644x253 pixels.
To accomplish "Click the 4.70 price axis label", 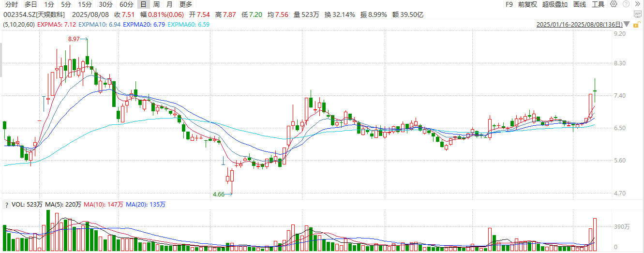I will point(620,193).
